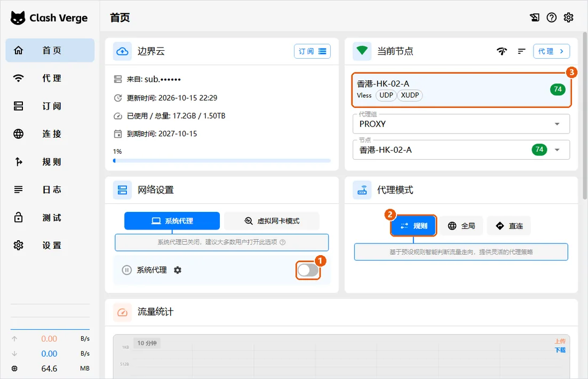Open the header settings gear icon

click(x=568, y=17)
